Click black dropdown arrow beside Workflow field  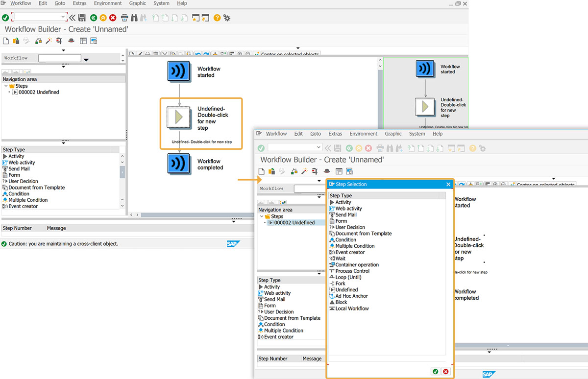86,60
